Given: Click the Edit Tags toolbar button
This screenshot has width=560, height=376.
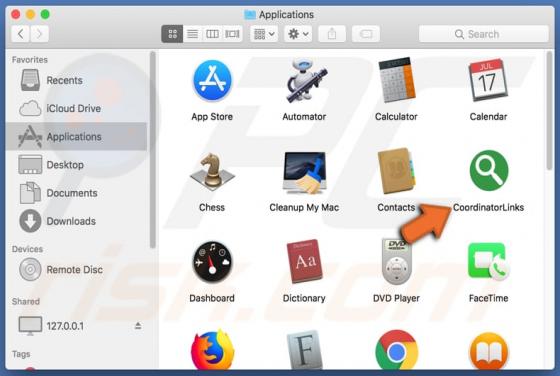Looking at the screenshot, I should point(366,34).
